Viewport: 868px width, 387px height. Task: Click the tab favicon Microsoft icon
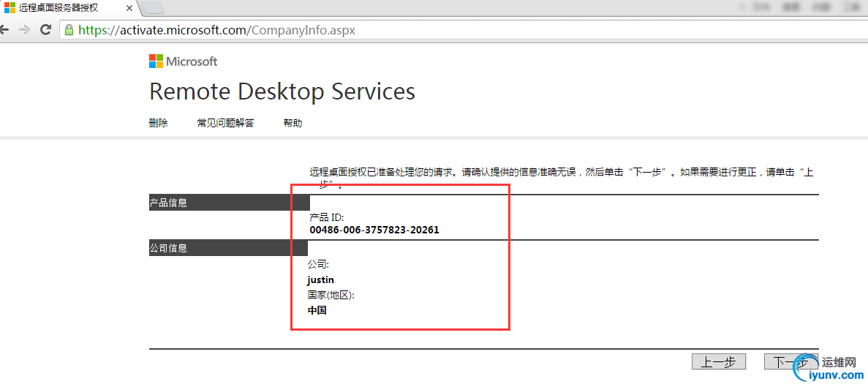10,8
